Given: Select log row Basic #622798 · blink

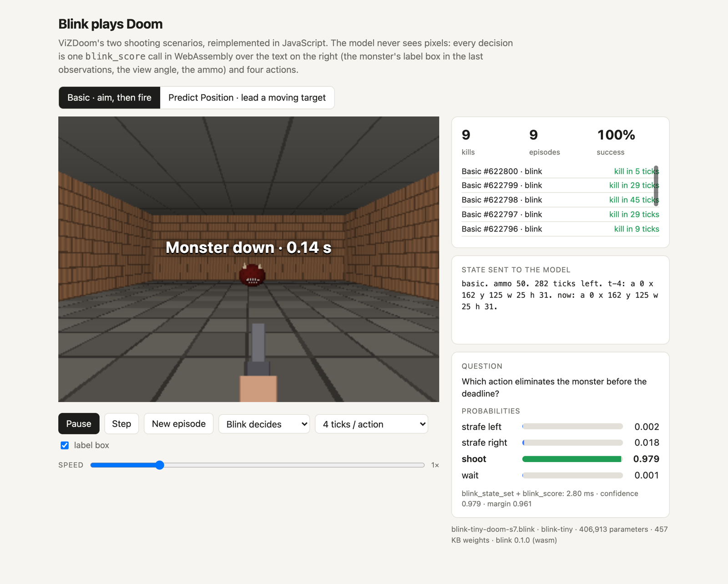Looking at the screenshot, I should 560,200.
